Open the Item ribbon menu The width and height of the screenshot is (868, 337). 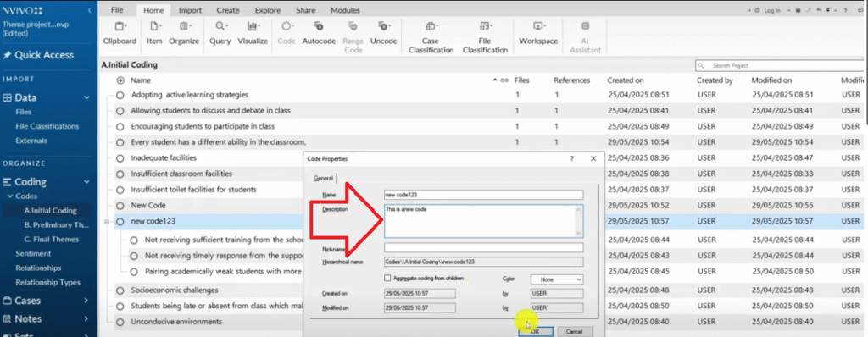coord(154,33)
